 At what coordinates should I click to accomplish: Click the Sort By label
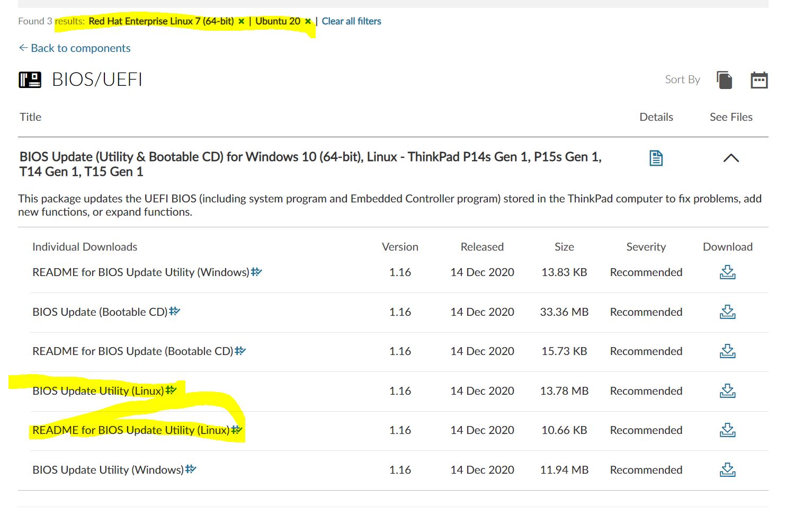[682, 79]
